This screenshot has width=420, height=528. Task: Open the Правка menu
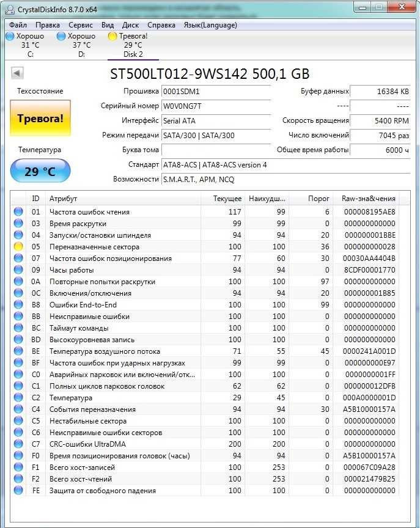(x=48, y=25)
